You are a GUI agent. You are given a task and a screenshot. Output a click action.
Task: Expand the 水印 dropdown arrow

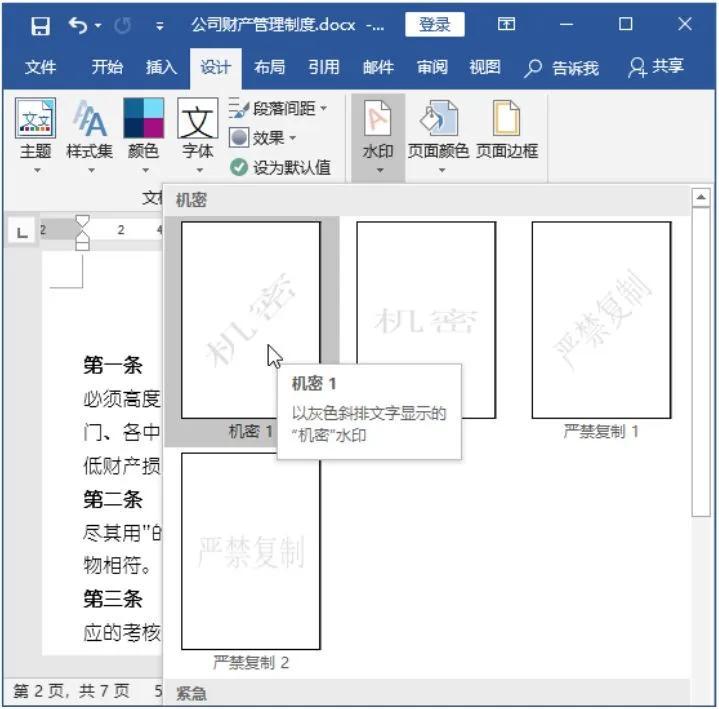380,171
